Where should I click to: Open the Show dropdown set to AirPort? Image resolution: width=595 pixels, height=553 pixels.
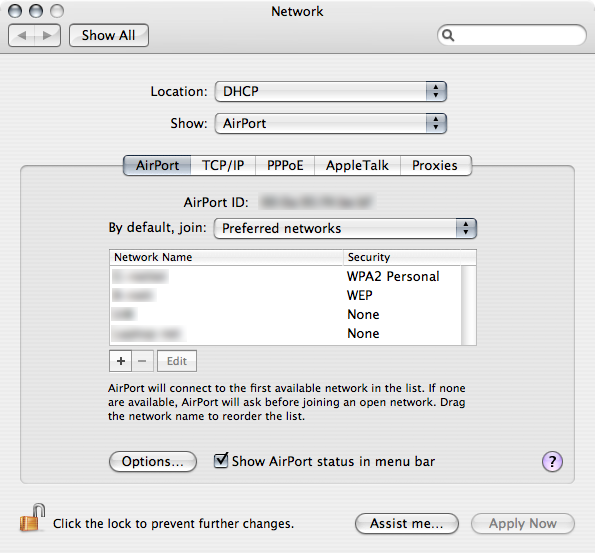pyautogui.click(x=331, y=123)
